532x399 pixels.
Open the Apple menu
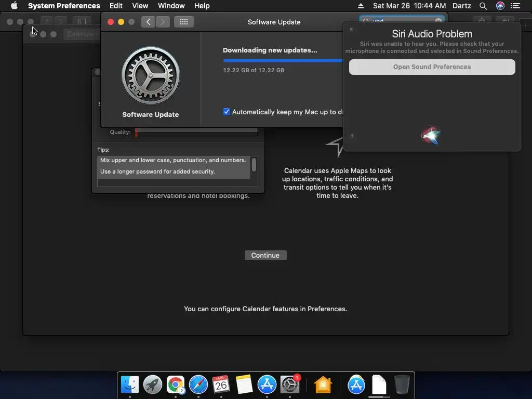14,6
